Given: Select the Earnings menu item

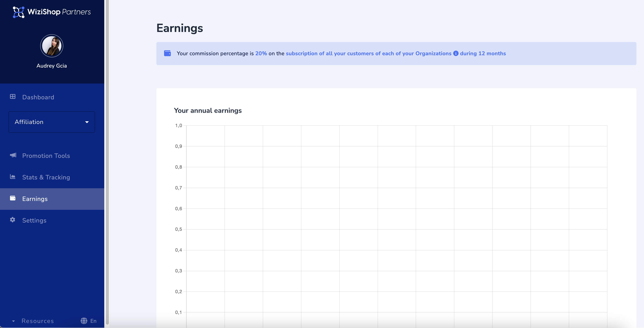Looking at the screenshot, I should coord(52,199).
